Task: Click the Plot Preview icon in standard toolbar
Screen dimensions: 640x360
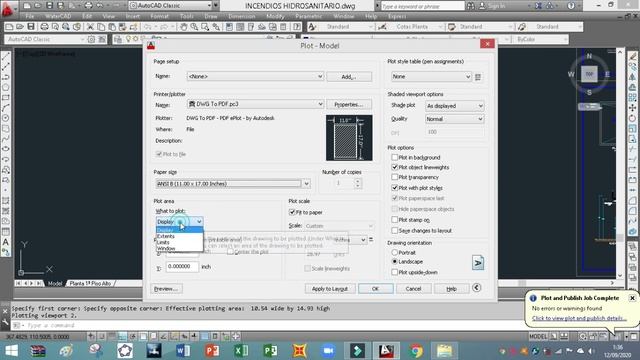Action: coord(55,27)
